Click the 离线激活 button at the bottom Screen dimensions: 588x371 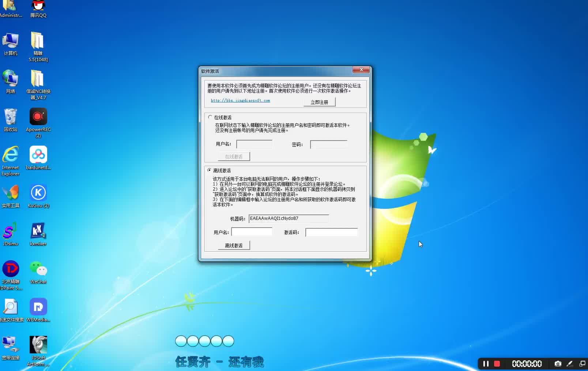click(234, 246)
